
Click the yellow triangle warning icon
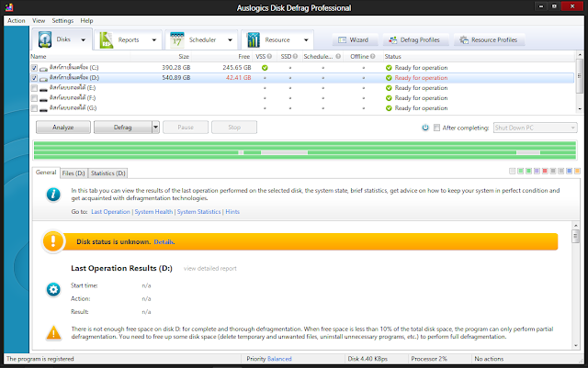pos(53,333)
